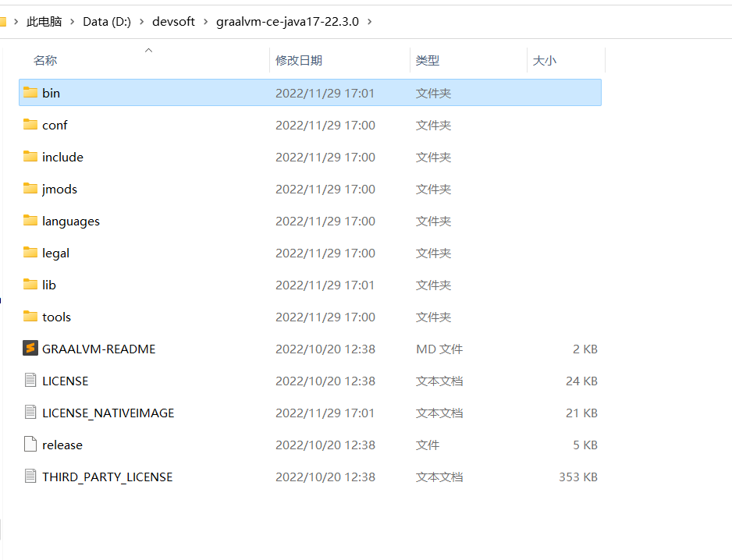Expand chevron after Data (D:) breadcrumb
The height and width of the screenshot is (560, 732).
(141, 22)
